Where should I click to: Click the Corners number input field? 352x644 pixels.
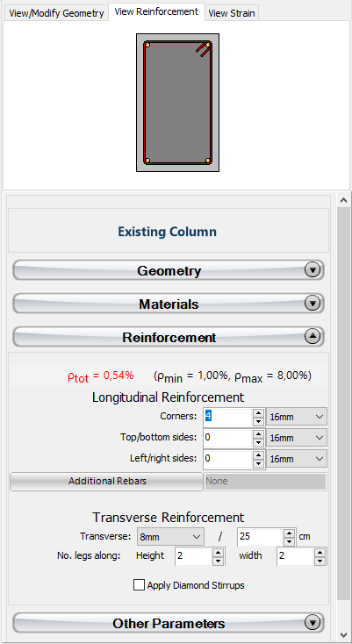click(228, 417)
